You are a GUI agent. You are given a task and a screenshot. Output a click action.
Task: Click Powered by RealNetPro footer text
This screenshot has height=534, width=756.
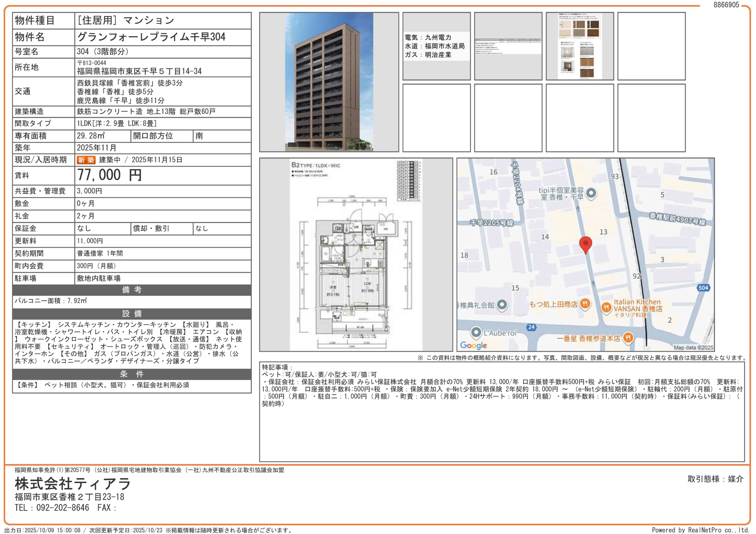[x=700, y=530]
